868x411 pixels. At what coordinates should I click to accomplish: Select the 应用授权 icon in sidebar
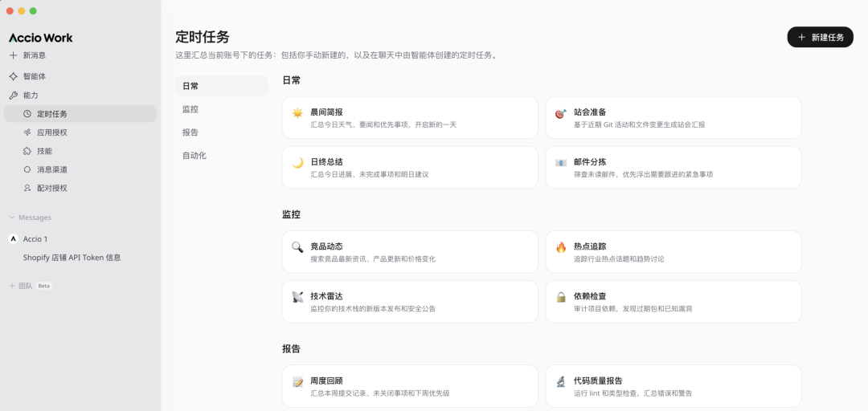click(x=27, y=132)
